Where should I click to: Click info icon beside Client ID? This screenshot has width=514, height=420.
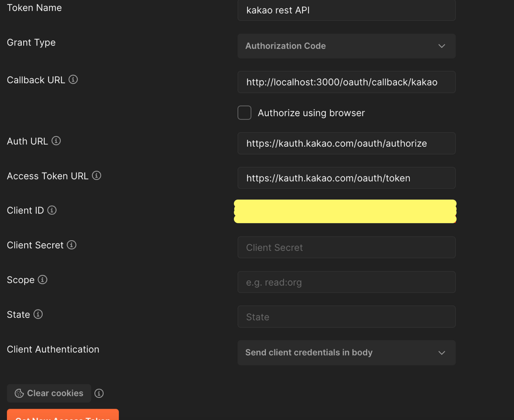tap(52, 210)
